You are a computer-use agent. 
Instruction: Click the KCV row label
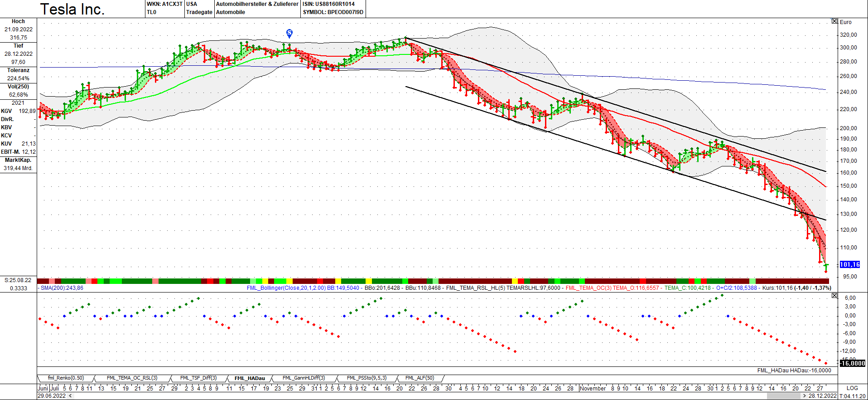[6, 136]
